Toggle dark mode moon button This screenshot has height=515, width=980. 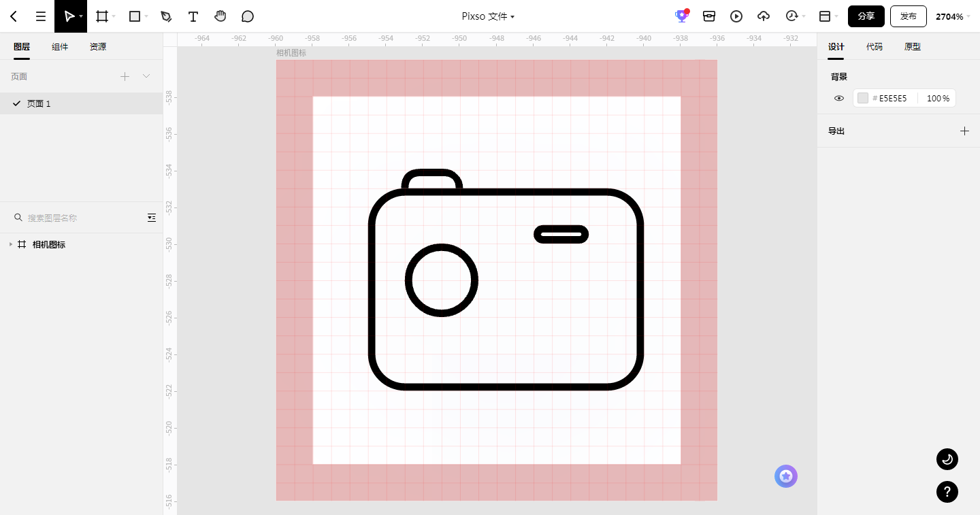pyautogui.click(x=947, y=460)
